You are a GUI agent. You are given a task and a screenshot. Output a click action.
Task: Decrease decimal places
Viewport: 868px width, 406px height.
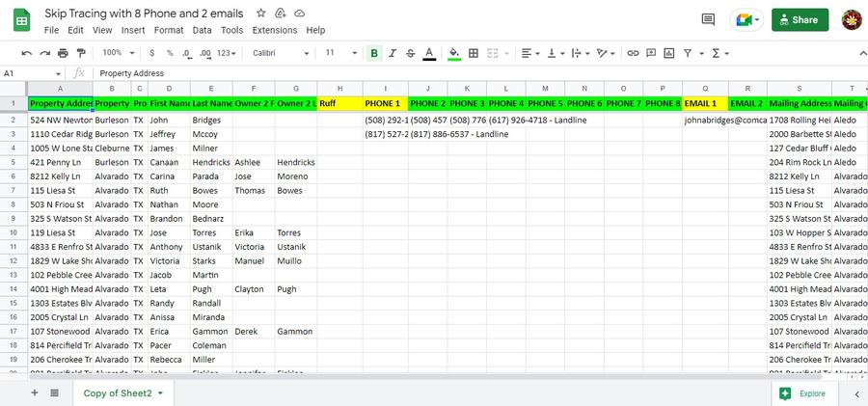coord(186,53)
